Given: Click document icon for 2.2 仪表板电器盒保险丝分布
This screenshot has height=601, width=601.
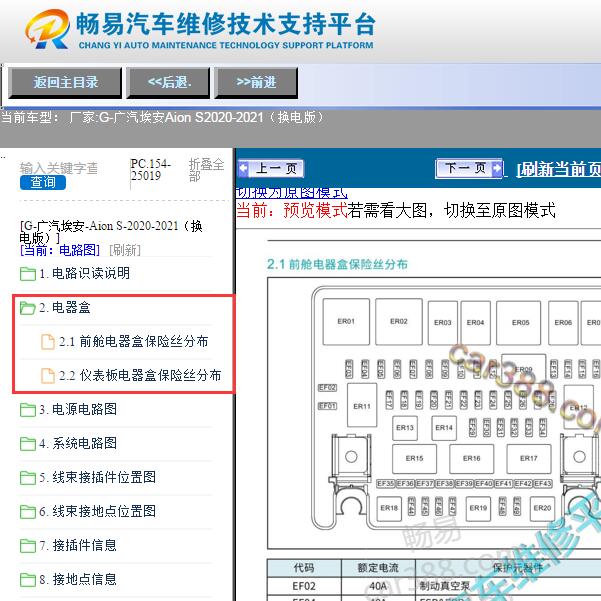Looking at the screenshot, I should click(x=48, y=376).
